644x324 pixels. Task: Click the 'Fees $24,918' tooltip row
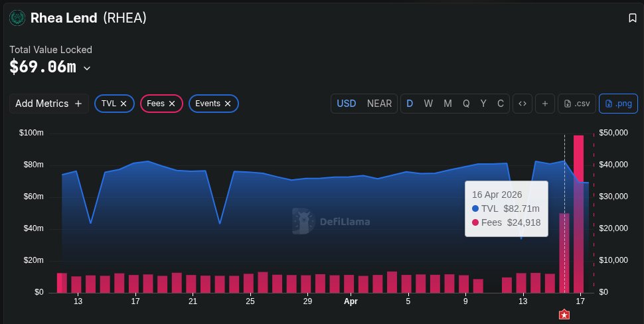506,222
